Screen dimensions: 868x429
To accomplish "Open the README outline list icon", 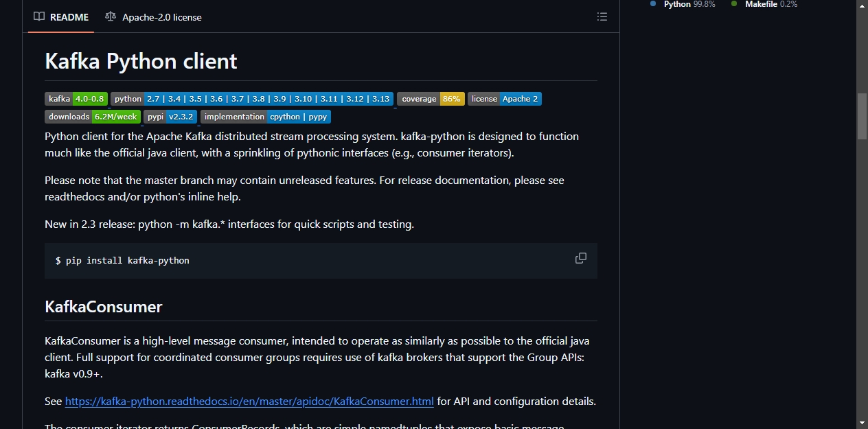I will click(x=602, y=16).
